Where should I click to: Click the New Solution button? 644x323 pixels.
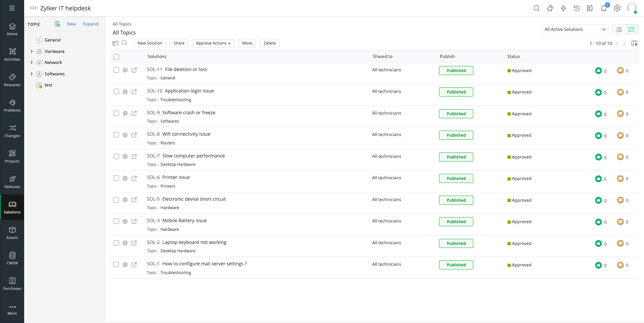click(150, 43)
